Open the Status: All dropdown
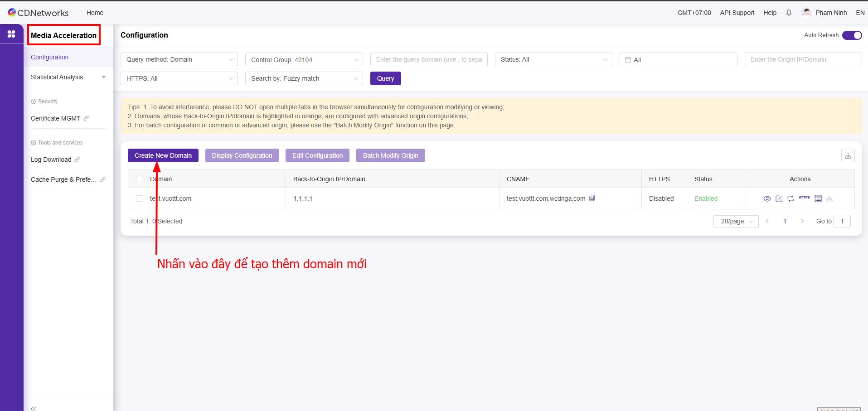Image resolution: width=868 pixels, height=411 pixels. pyautogui.click(x=553, y=60)
